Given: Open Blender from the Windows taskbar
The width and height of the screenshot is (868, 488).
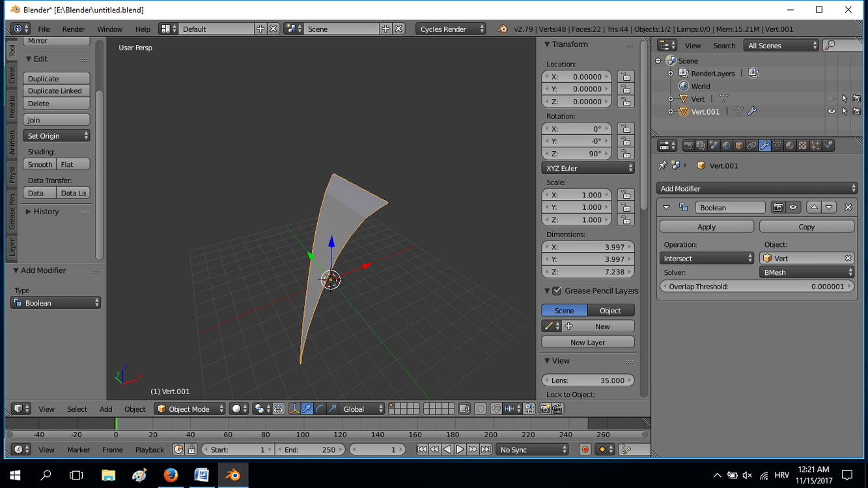Looking at the screenshot, I should pos(232,475).
